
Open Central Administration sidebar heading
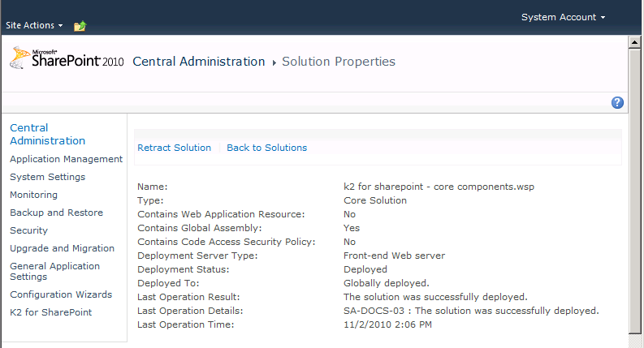tap(48, 134)
